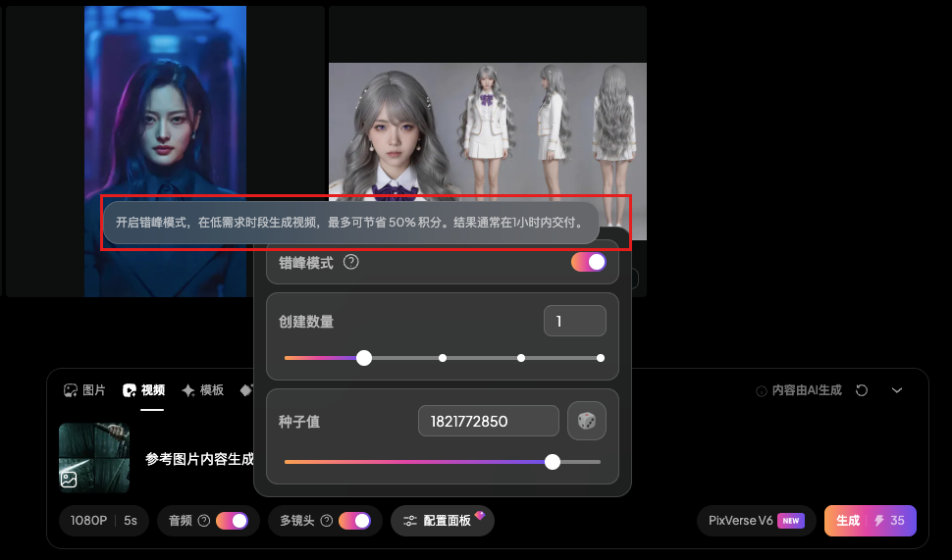Image resolution: width=952 pixels, height=560 pixels.
Task: Open the 配置面板 settings button
Action: coord(443,521)
